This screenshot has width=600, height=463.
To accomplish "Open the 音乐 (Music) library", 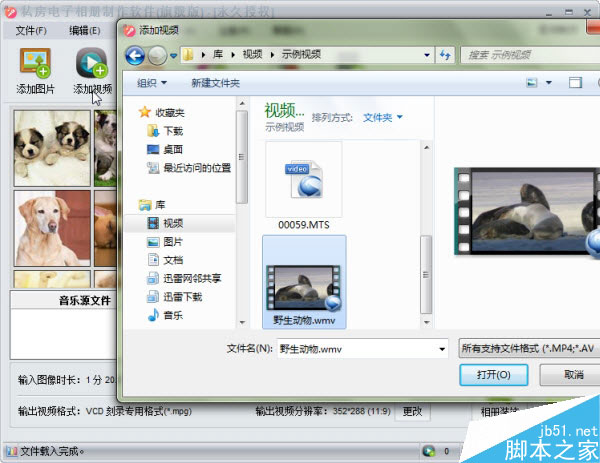I will 173,315.
